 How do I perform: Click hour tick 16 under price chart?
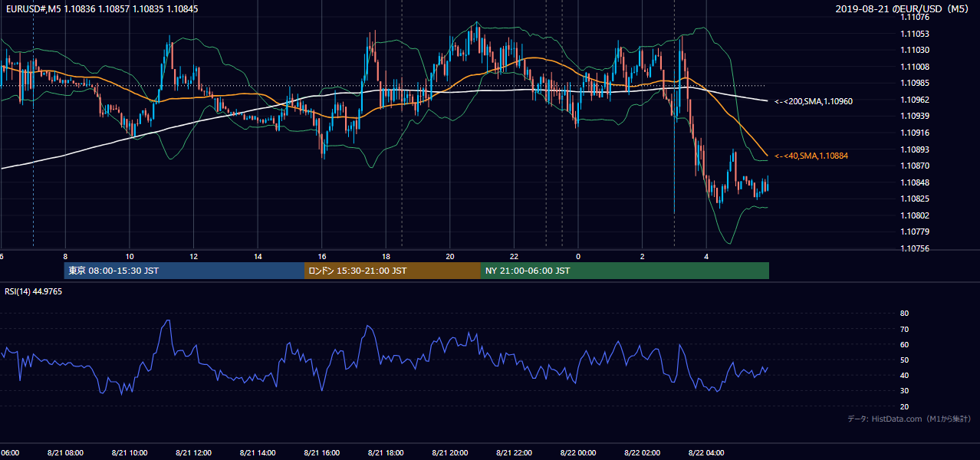(322, 257)
